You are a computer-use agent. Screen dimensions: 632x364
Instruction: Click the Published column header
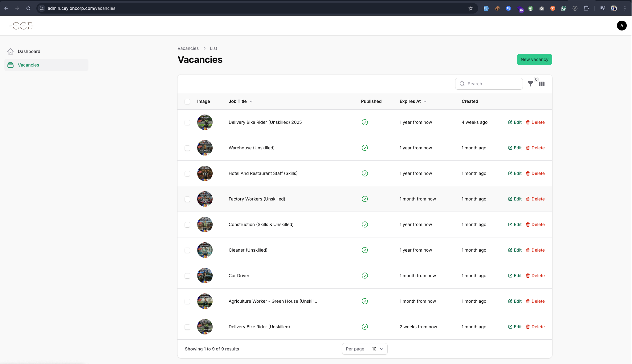[371, 101]
